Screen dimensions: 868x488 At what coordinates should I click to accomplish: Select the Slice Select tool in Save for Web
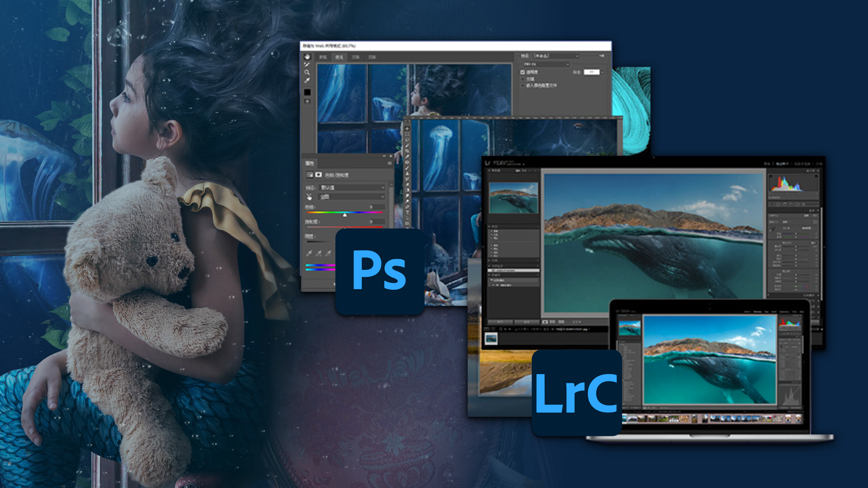(x=307, y=65)
